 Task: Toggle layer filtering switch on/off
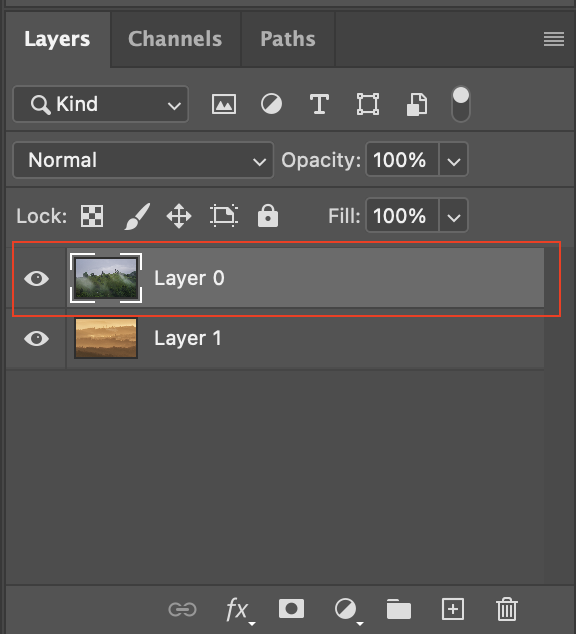tap(461, 104)
